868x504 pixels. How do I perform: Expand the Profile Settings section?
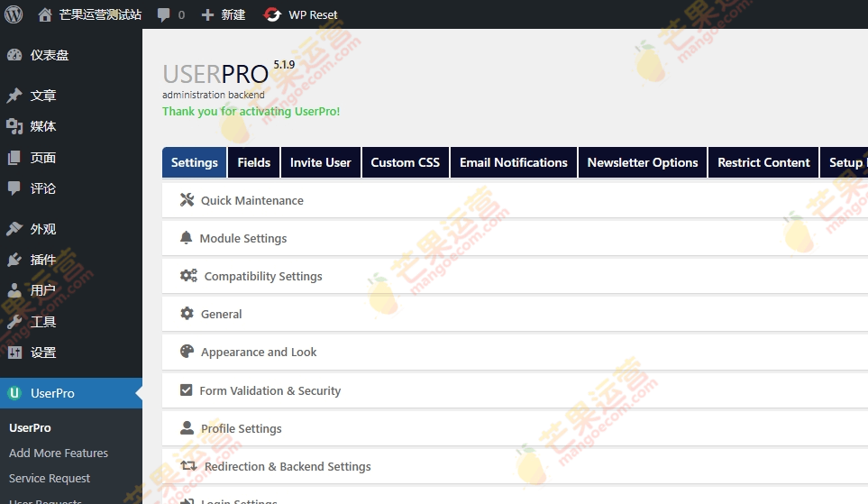coord(515,428)
